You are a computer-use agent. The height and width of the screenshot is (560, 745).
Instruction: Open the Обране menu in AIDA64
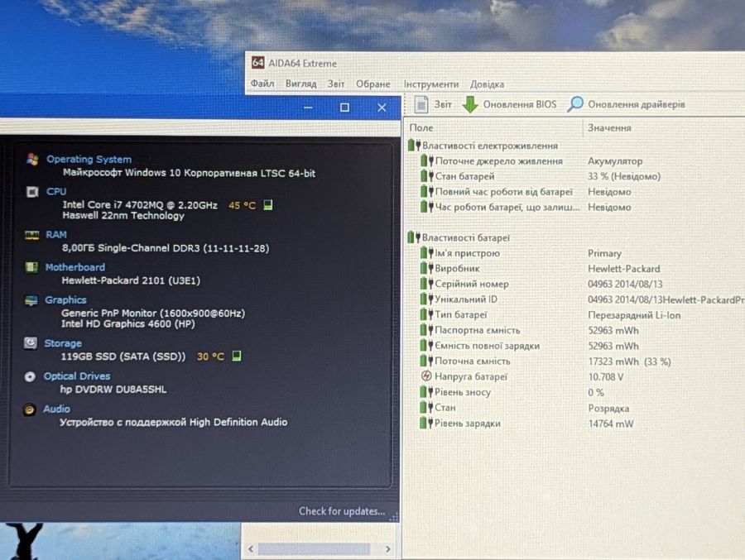pyautogui.click(x=373, y=84)
